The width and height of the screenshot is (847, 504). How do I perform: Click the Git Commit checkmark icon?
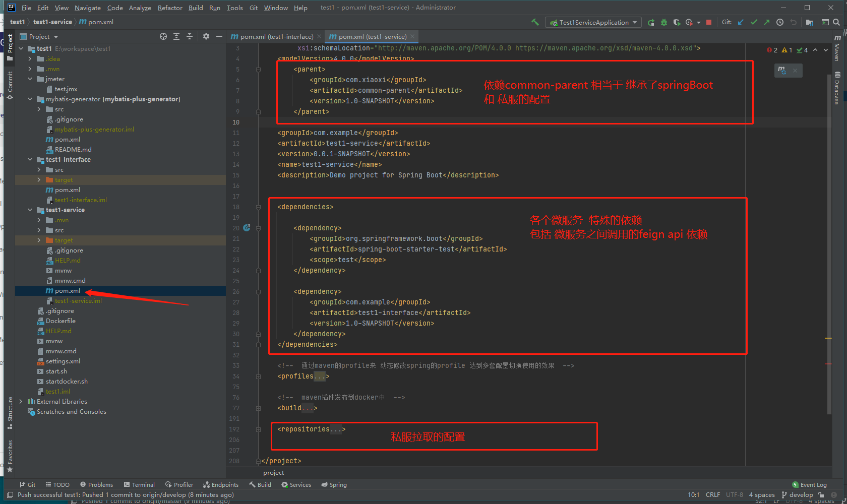pyautogui.click(x=754, y=22)
